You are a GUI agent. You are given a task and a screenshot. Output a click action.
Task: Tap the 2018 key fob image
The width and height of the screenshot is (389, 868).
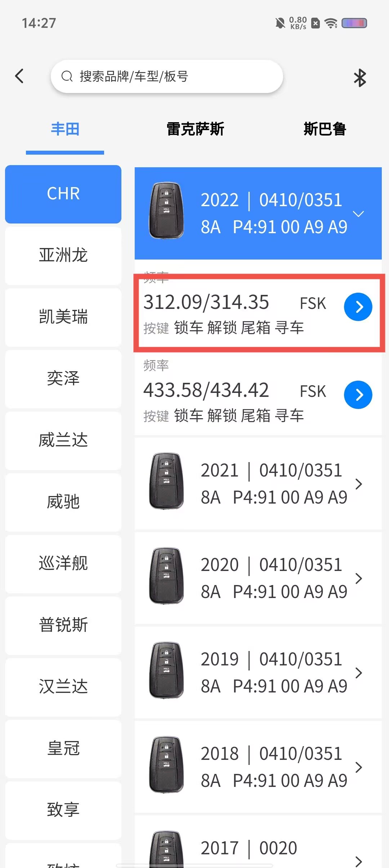tap(166, 765)
